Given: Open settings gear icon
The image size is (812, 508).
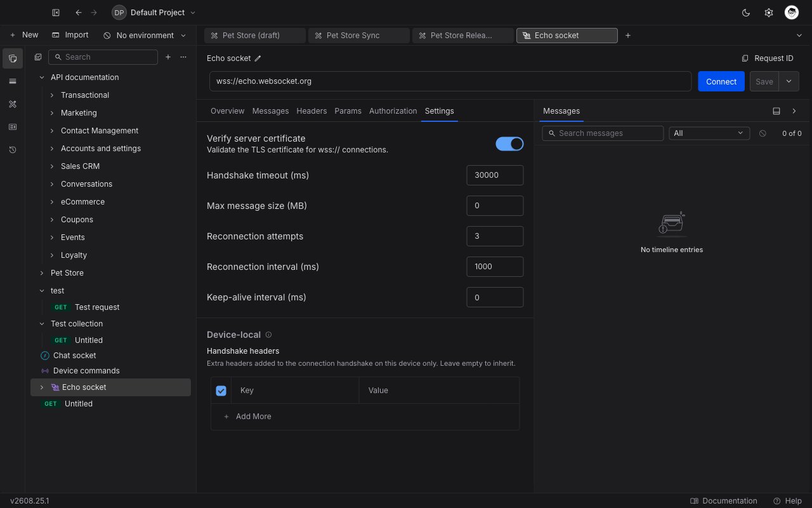Looking at the screenshot, I should [x=769, y=13].
